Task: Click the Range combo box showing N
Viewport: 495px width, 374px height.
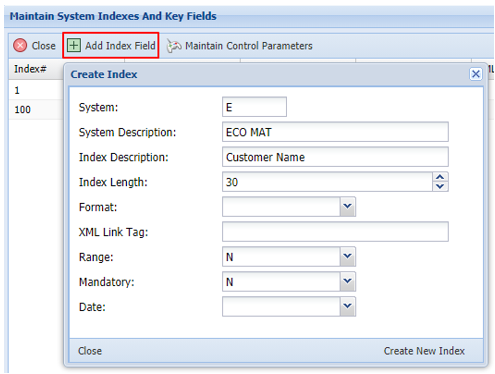Action: click(x=281, y=256)
